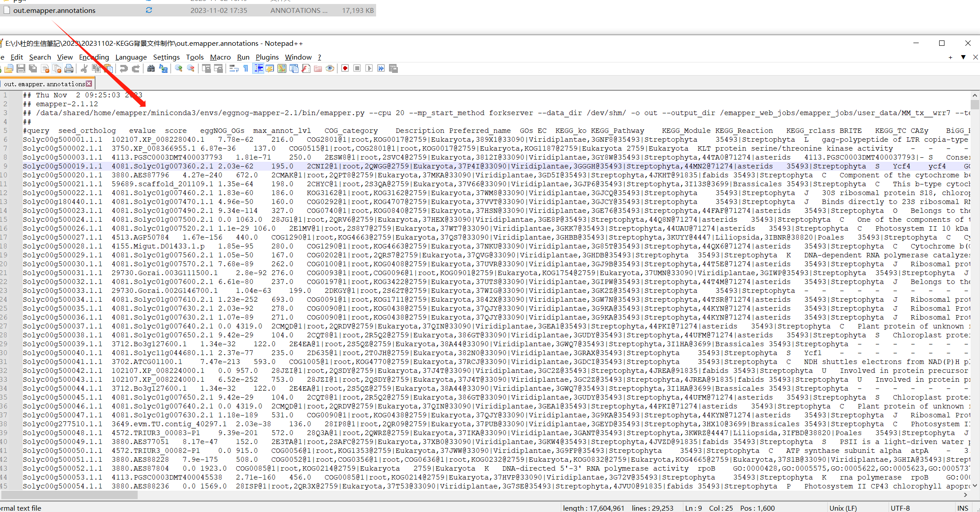Click the Undo toolbar icon
The width and height of the screenshot is (980, 512).
click(x=124, y=68)
